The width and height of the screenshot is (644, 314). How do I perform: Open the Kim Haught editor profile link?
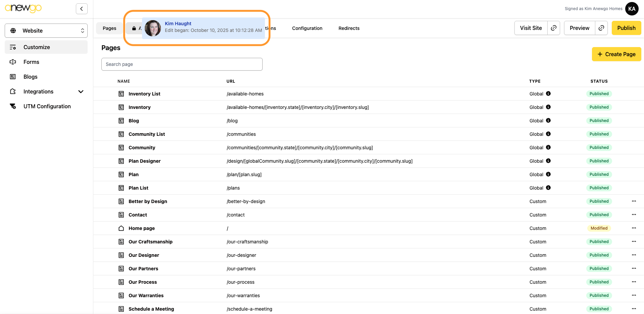click(178, 24)
